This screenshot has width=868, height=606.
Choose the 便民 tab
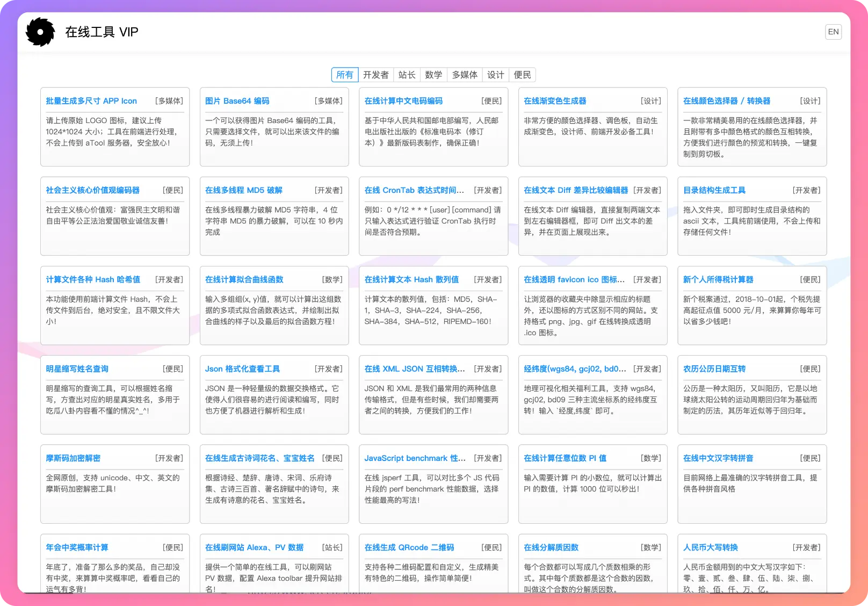tap(522, 75)
